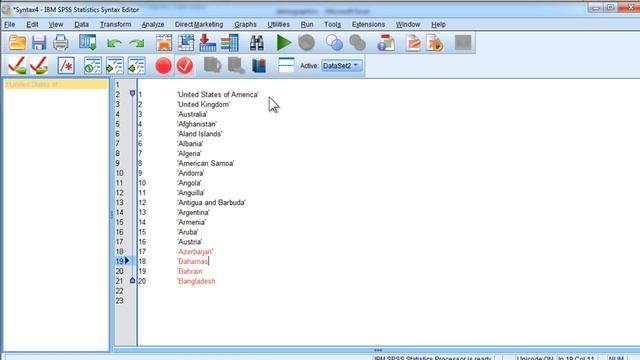The height and width of the screenshot is (360, 640).
Task: Click the blue overlapping circles icon
Action: 334,42
